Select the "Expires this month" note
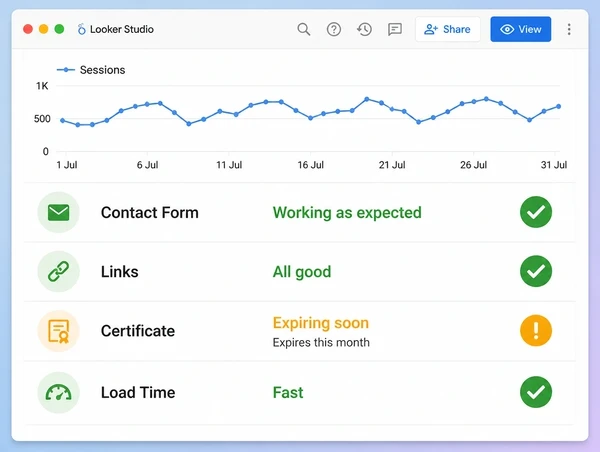 tap(321, 342)
